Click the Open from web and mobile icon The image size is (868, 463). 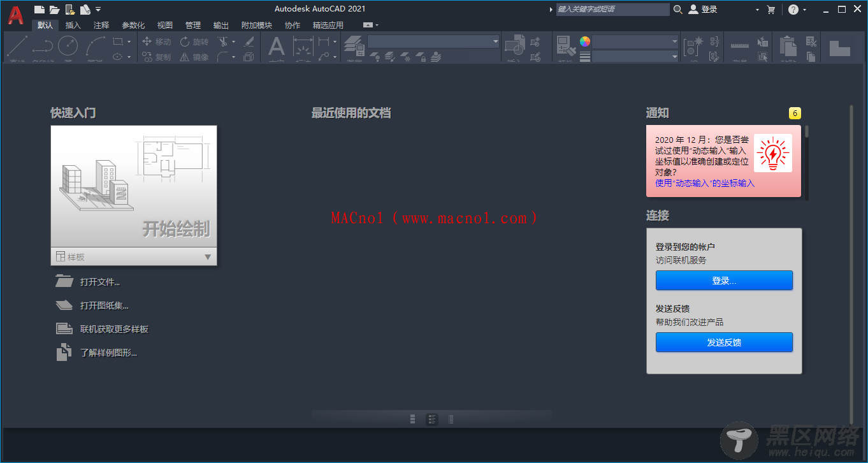coord(70,10)
